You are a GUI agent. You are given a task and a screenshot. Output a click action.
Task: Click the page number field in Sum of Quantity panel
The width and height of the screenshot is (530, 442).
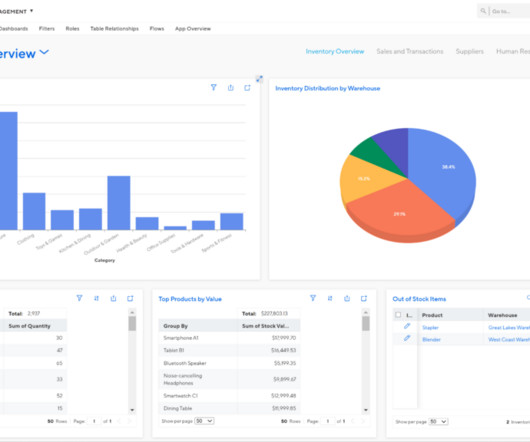click(x=94, y=421)
